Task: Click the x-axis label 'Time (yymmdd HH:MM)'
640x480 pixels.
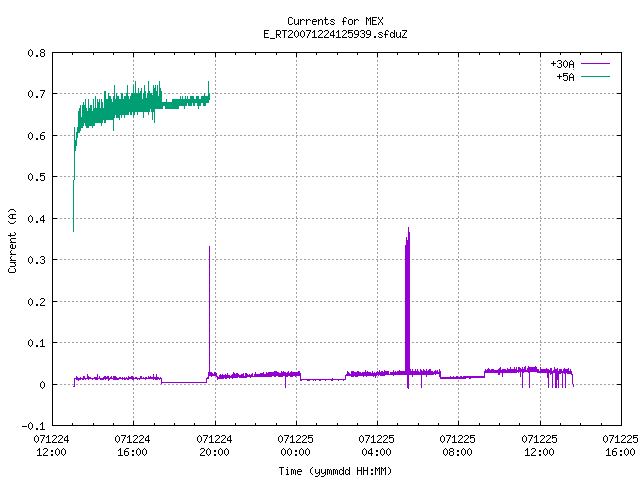Action: click(335, 471)
